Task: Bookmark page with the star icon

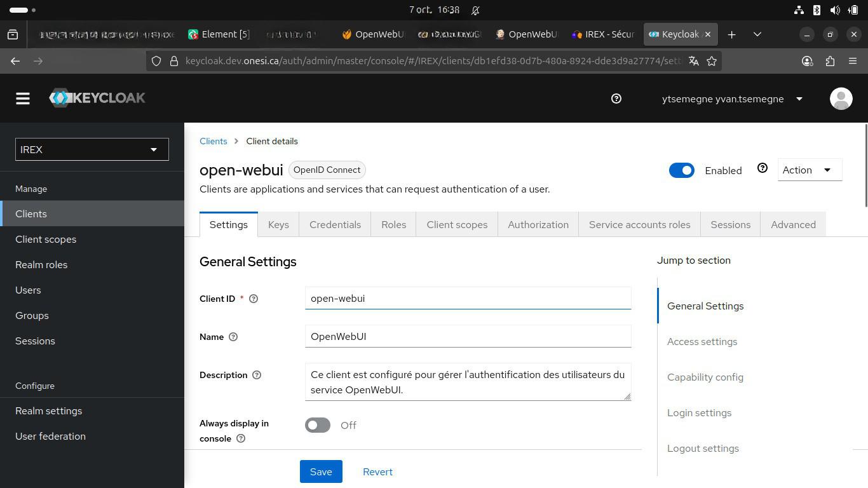Action: coord(712,61)
